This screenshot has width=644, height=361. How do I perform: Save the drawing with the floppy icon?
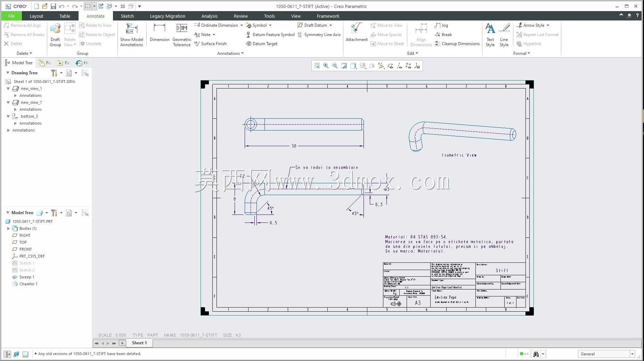pyautogui.click(x=53, y=6)
